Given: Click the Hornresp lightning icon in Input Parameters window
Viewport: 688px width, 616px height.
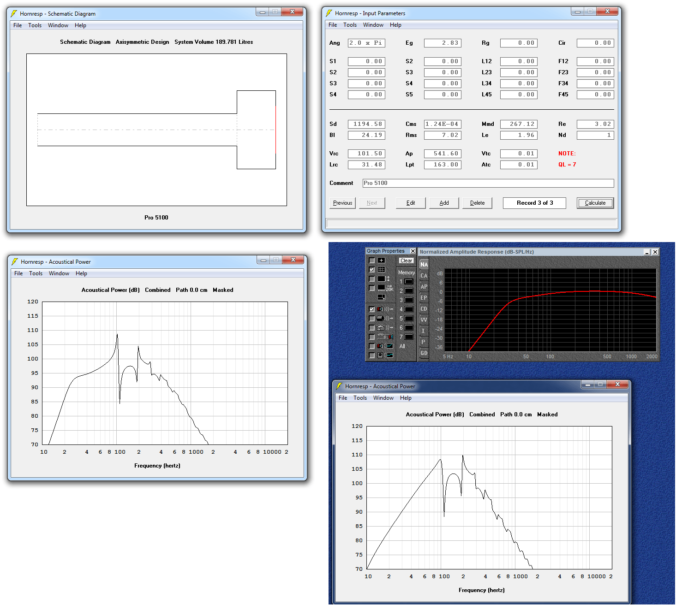Looking at the screenshot, I should pos(329,13).
